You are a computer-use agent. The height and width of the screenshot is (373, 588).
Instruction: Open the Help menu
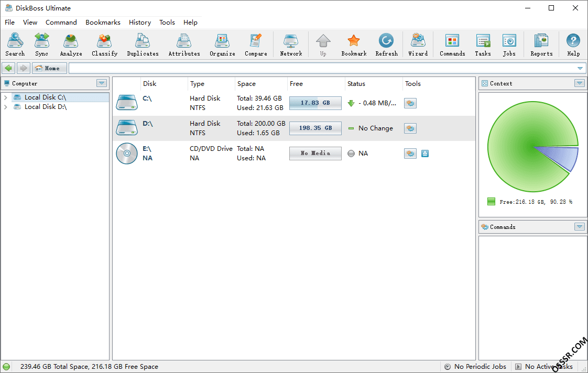tap(190, 23)
